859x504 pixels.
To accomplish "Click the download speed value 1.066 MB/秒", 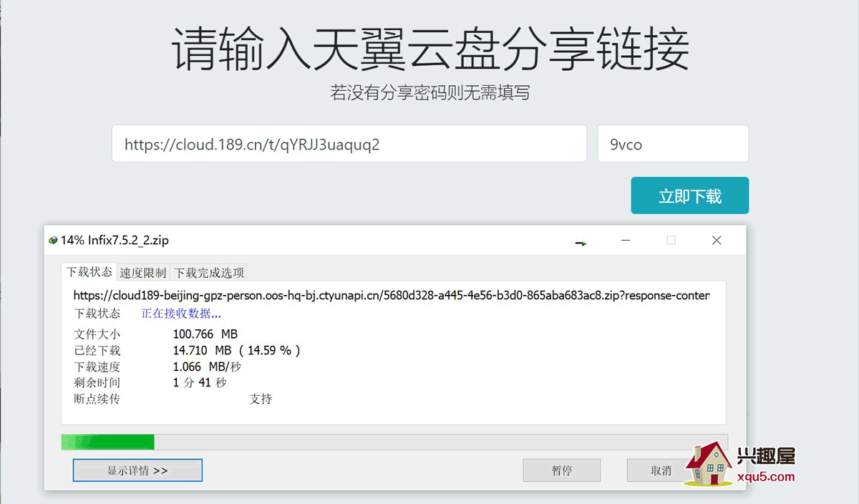I will 207,367.
